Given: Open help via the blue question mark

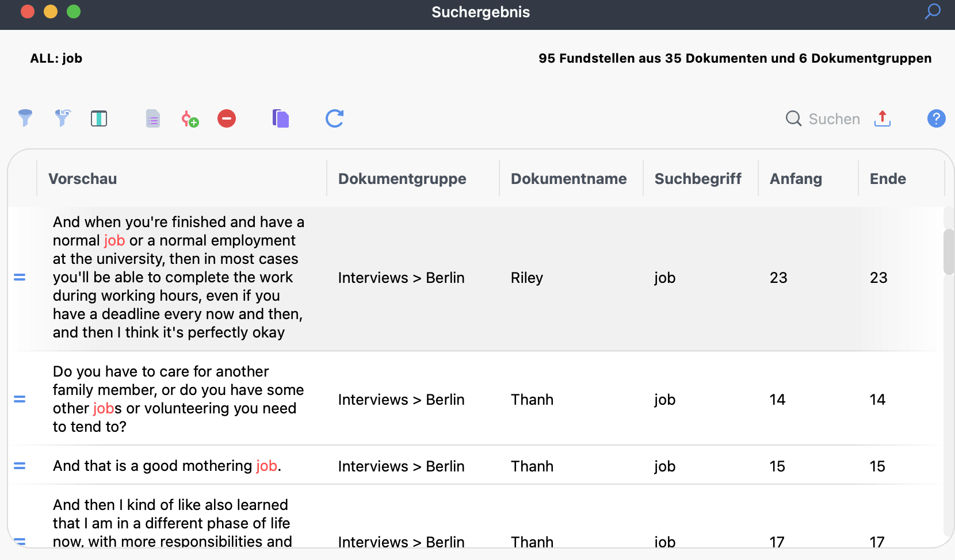Looking at the screenshot, I should [937, 118].
